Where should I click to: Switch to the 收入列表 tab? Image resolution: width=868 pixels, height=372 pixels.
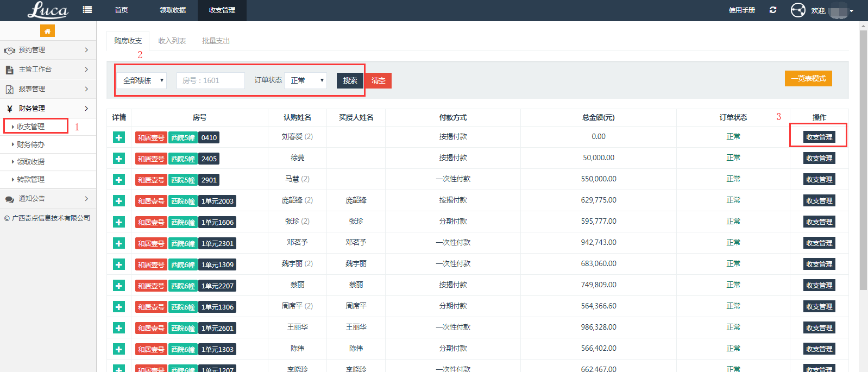point(172,41)
